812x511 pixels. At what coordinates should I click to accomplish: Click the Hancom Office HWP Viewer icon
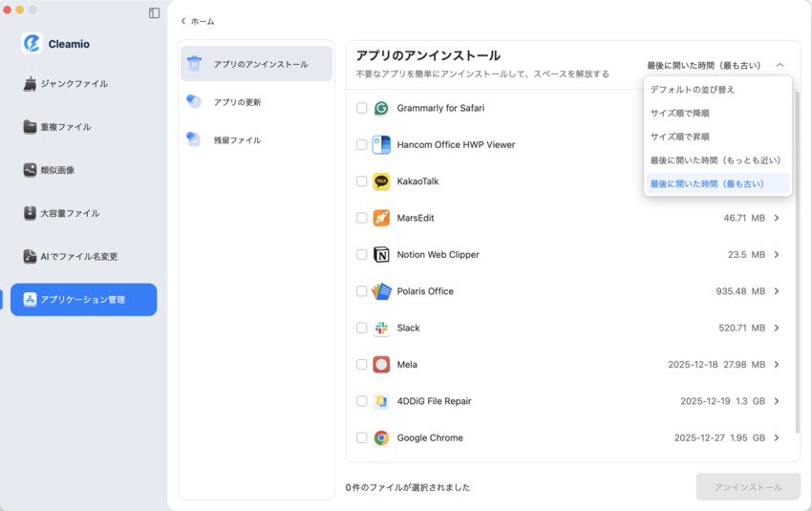click(381, 144)
